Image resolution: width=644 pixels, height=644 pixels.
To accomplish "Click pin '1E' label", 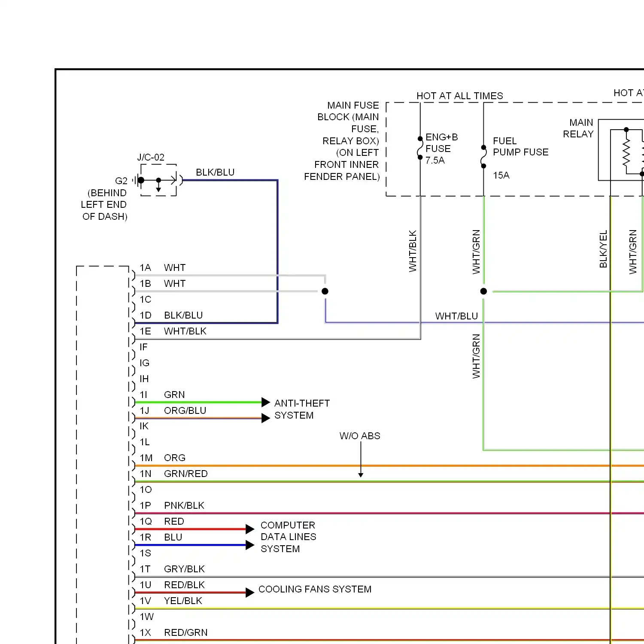I will (145, 331).
